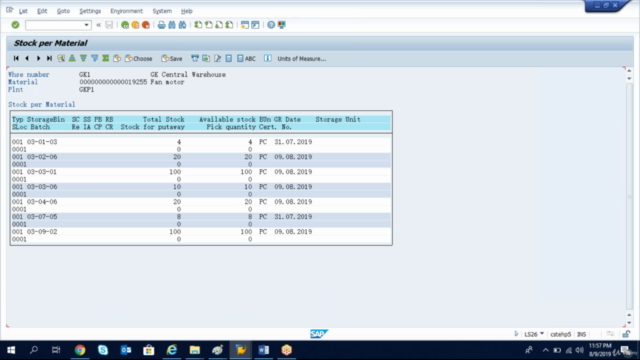
Task: Click the mail recipient icon after Save
Action: pyautogui.click(x=195, y=58)
